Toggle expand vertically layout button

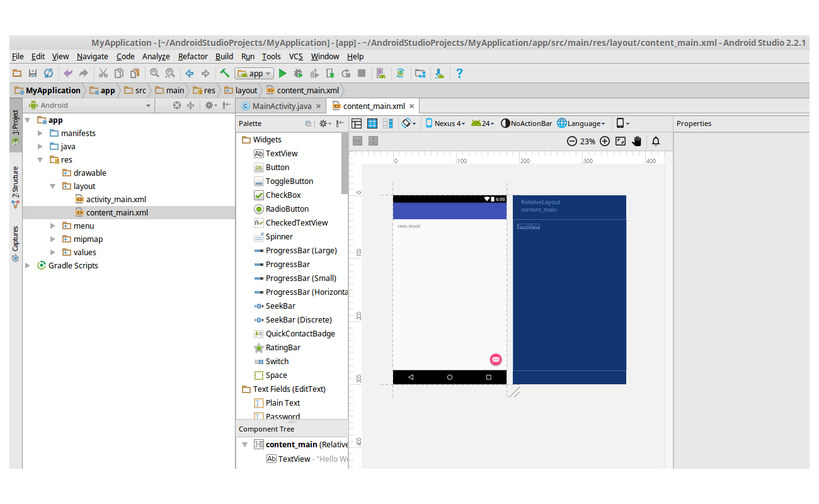(x=373, y=141)
